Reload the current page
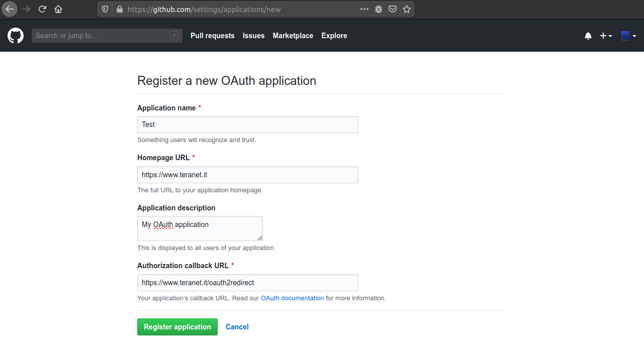644x352 pixels. pyautogui.click(x=42, y=9)
